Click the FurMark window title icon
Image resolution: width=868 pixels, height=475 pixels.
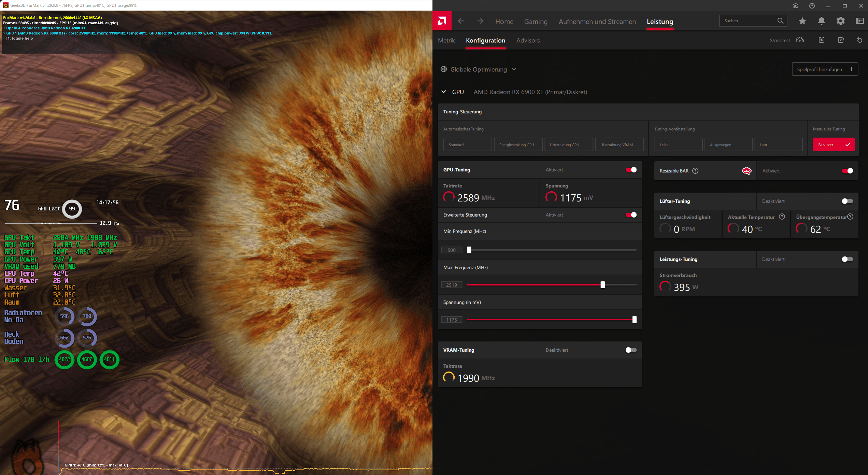click(5, 5)
